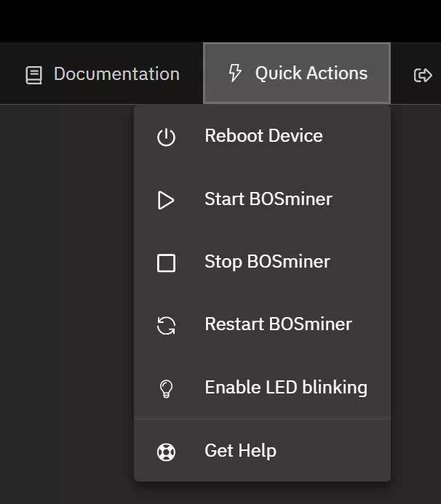Click the empty dropdown space below Get Help
This screenshot has height=504, width=441.
tap(262, 474)
